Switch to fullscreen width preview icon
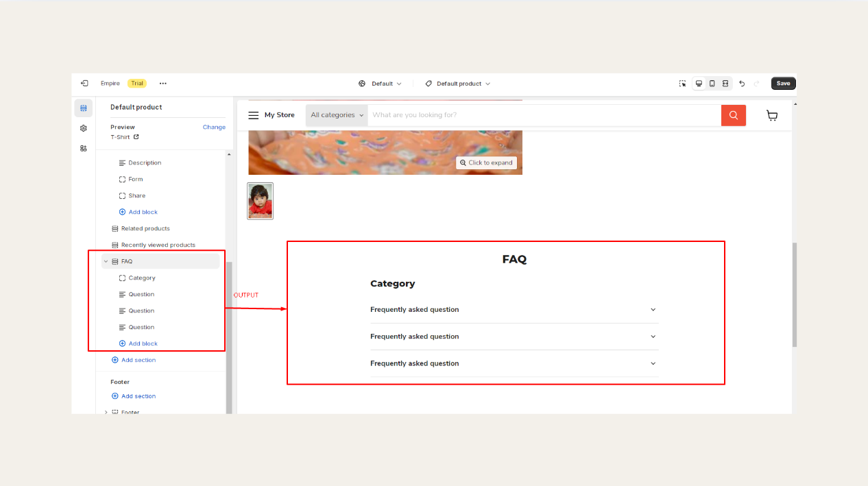 (725, 84)
